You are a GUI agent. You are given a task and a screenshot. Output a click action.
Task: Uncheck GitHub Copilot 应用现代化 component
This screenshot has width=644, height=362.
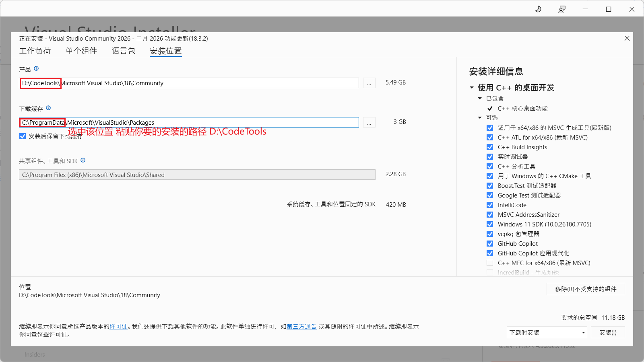490,253
